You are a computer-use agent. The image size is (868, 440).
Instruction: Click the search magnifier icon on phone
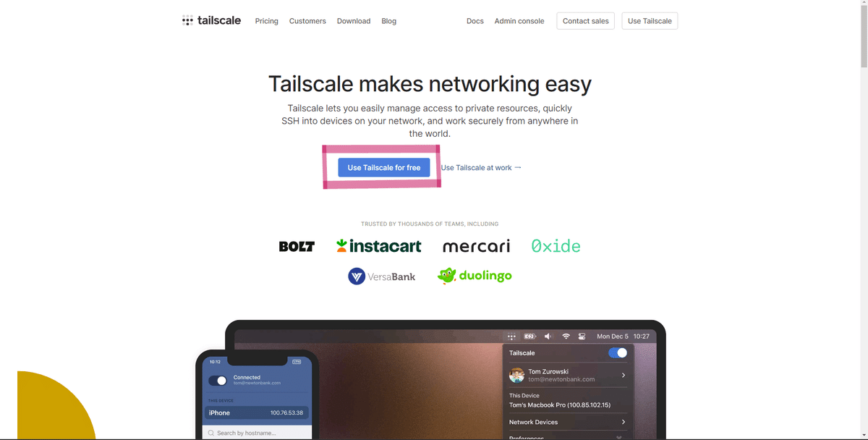pos(211,433)
